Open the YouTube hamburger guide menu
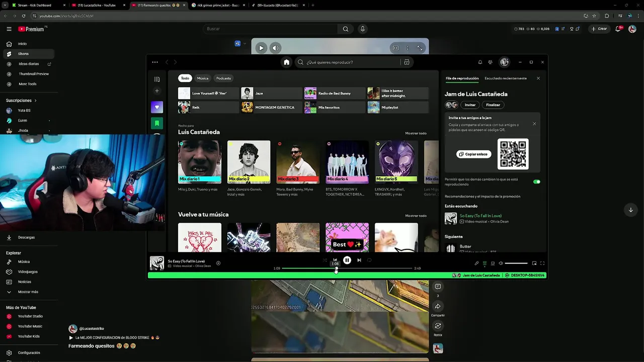This screenshot has height=362, width=644. pos(9,29)
